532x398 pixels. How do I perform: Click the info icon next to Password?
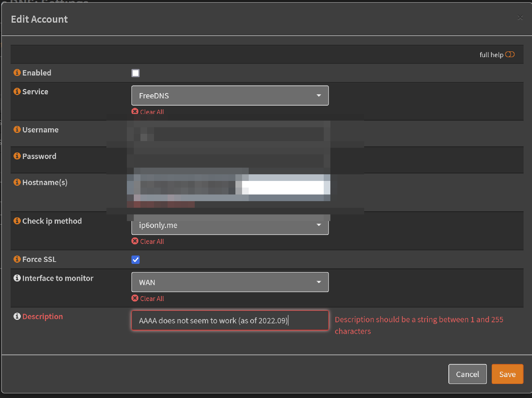17,156
